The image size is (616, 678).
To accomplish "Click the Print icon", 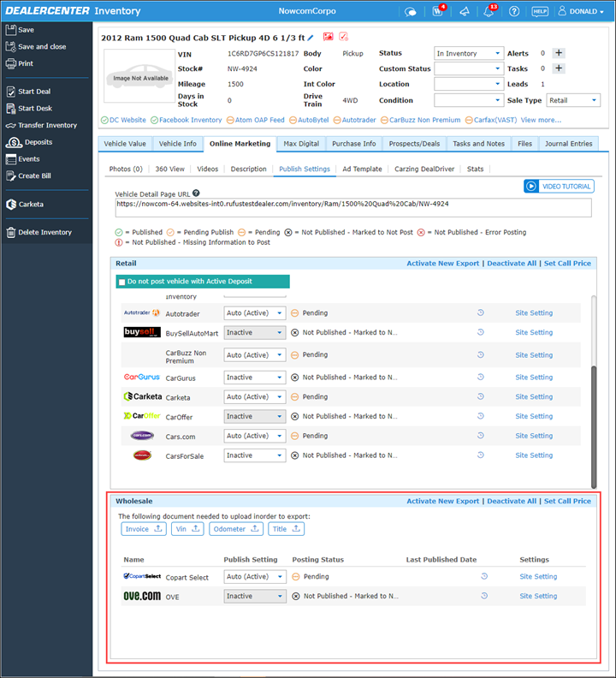I will (x=11, y=63).
